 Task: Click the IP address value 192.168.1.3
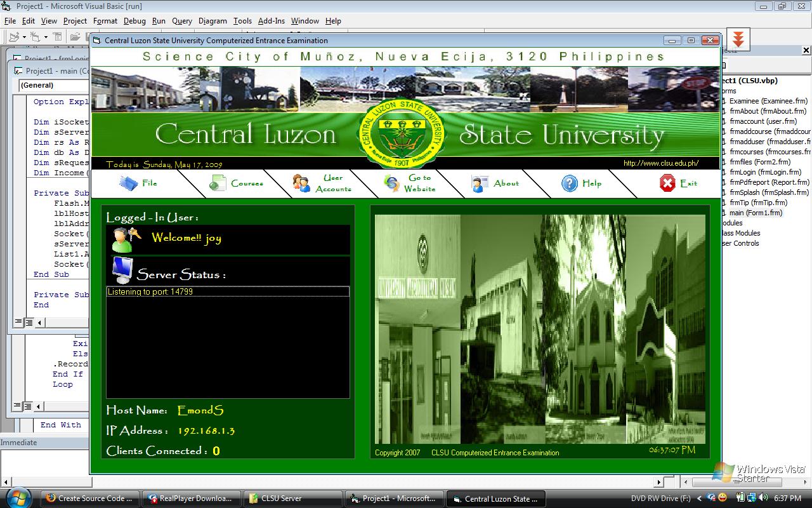206,431
